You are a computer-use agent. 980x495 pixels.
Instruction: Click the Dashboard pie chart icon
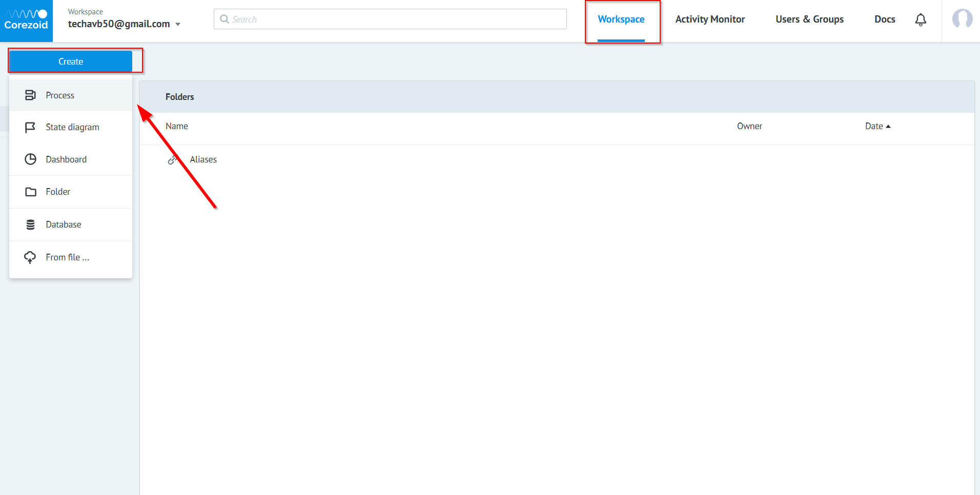tap(30, 159)
